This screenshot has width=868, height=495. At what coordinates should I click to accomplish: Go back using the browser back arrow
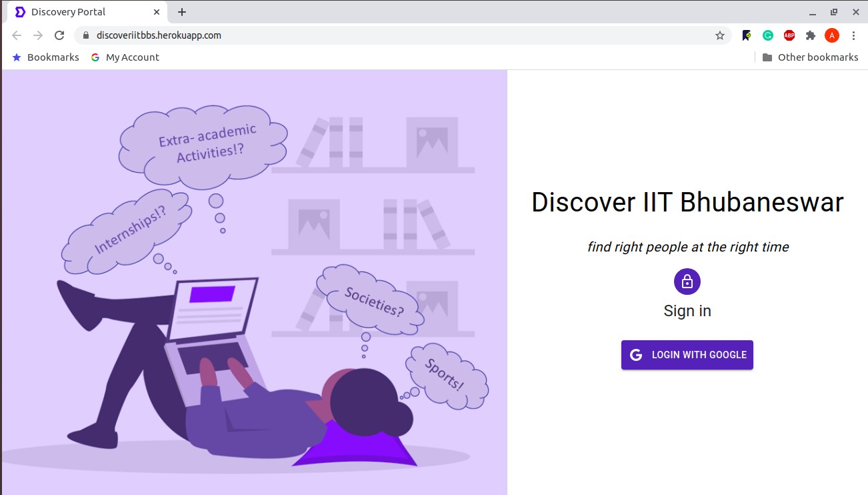point(17,35)
